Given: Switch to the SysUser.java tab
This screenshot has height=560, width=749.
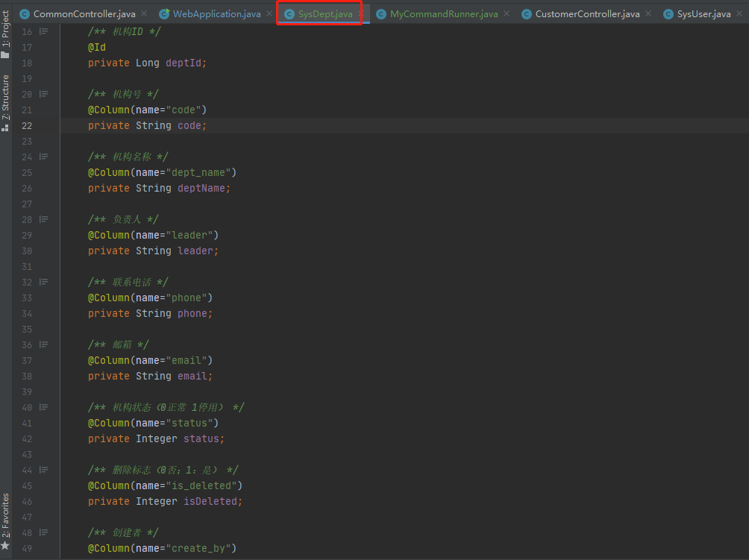Looking at the screenshot, I should [x=703, y=14].
